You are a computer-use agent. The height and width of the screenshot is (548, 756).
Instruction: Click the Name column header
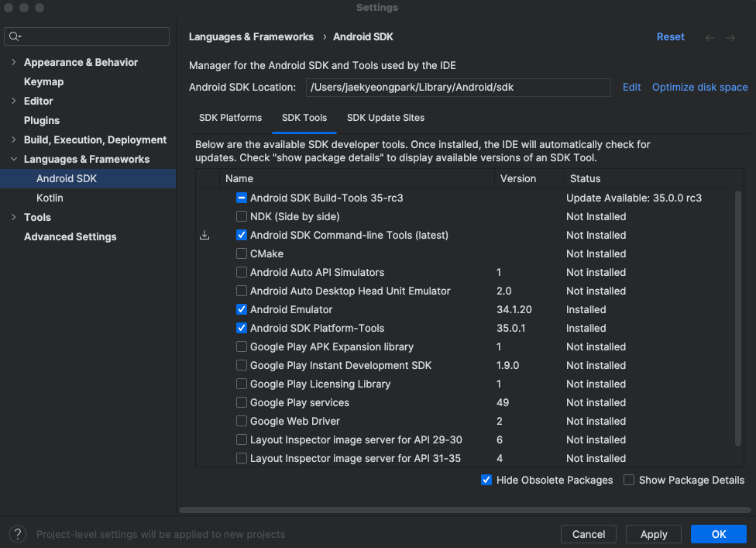[357, 178]
